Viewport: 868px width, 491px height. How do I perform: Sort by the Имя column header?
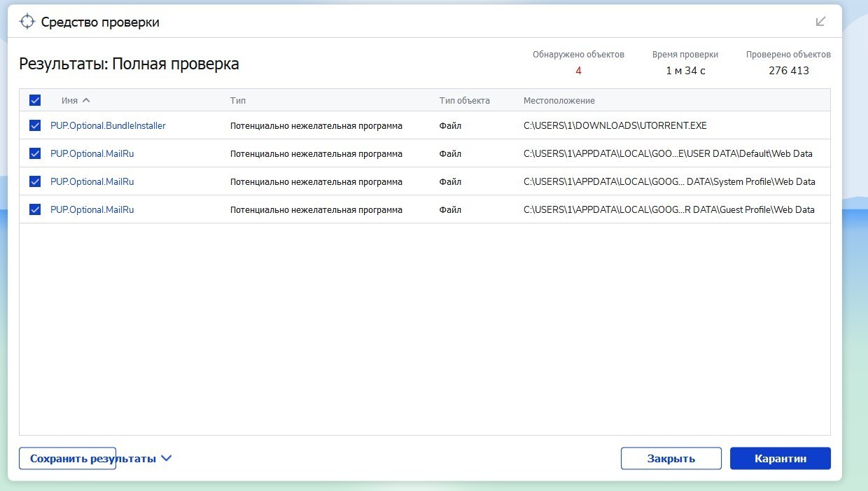[x=69, y=100]
